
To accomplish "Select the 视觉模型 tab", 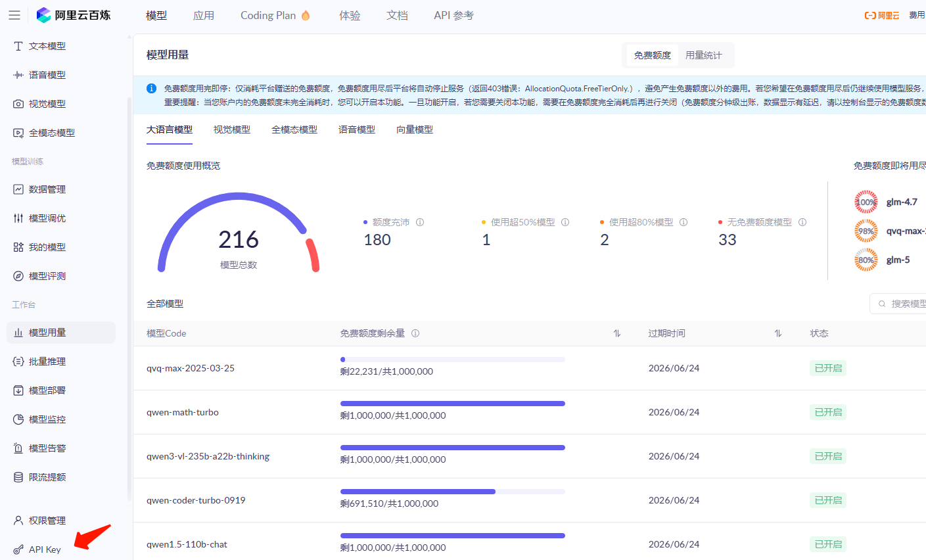I will click(232, 129).
